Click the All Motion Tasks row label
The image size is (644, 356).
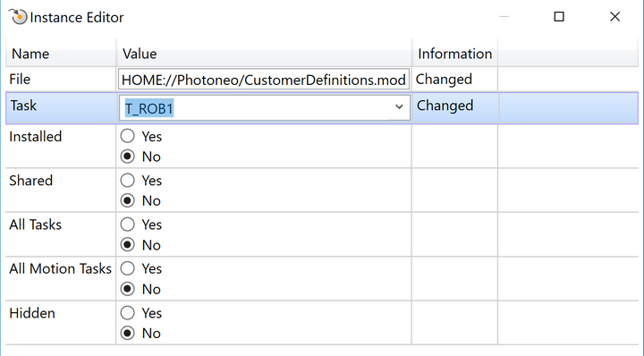click(x=61, y=268)
